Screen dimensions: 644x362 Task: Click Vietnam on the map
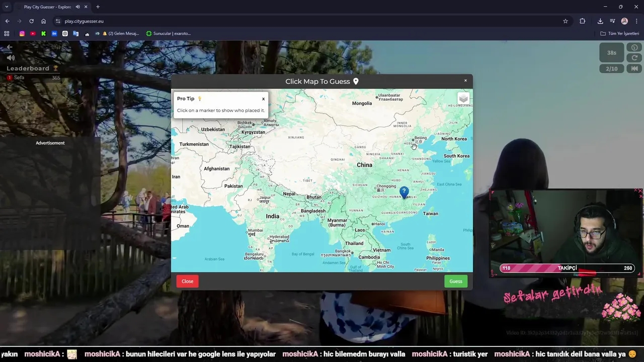tap(381, 250)
